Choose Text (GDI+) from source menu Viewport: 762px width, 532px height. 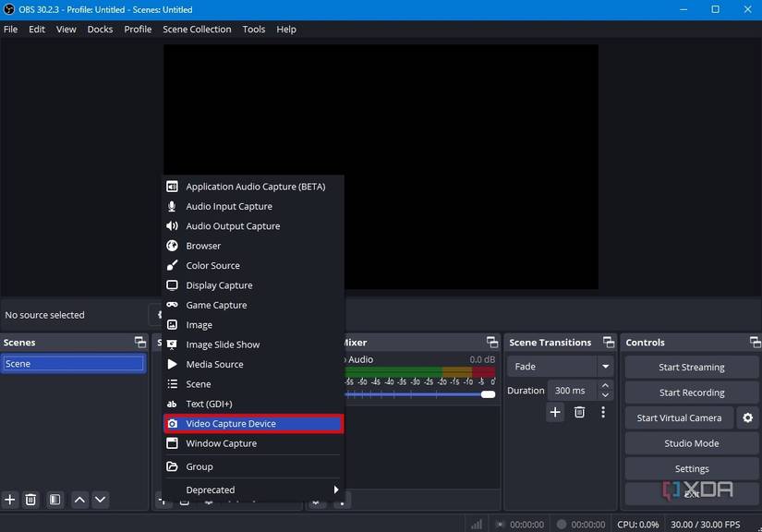coord(254,404)
